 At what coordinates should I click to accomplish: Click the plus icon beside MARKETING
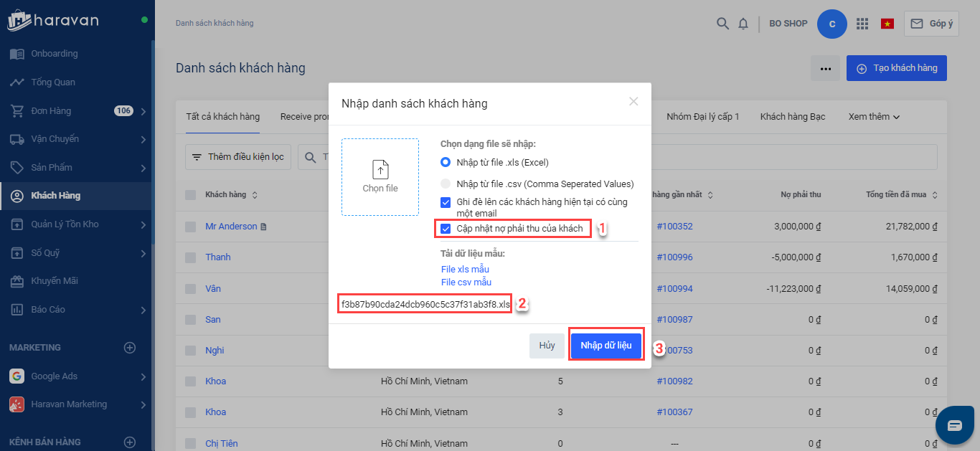coord(130,348)
